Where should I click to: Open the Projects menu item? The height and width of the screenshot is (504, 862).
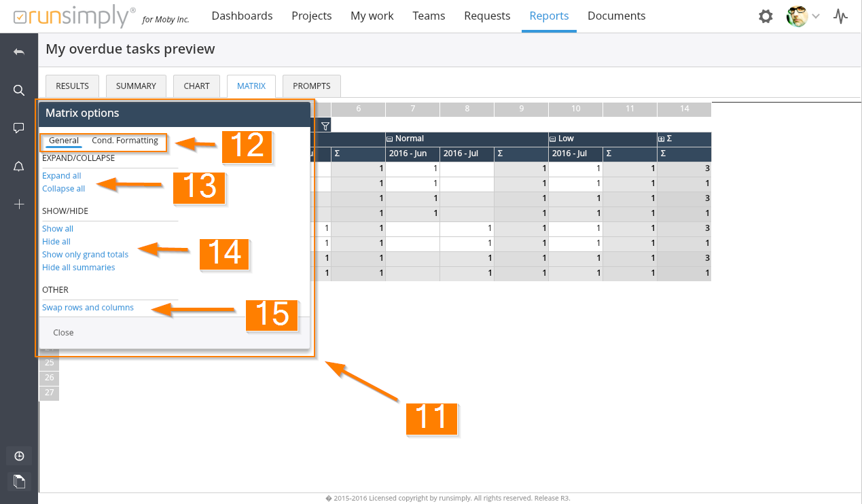coord(311,16)
